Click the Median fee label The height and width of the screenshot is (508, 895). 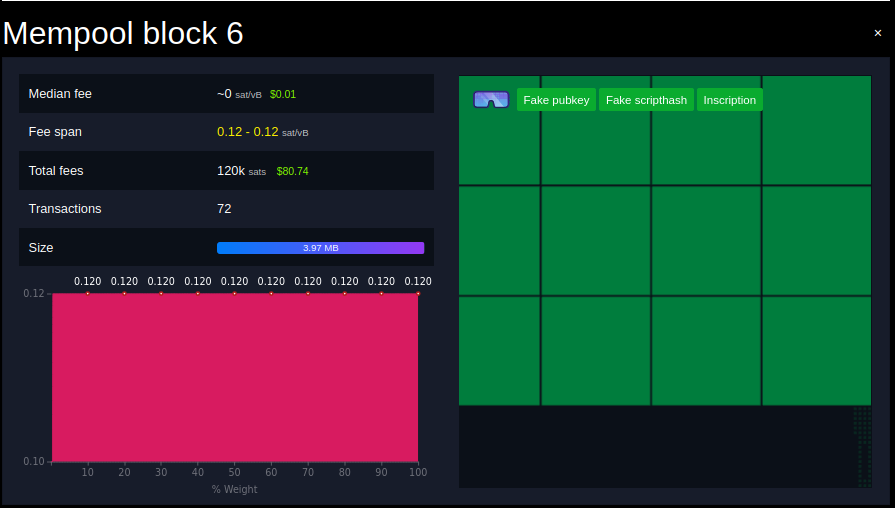(x=60, y=94)
